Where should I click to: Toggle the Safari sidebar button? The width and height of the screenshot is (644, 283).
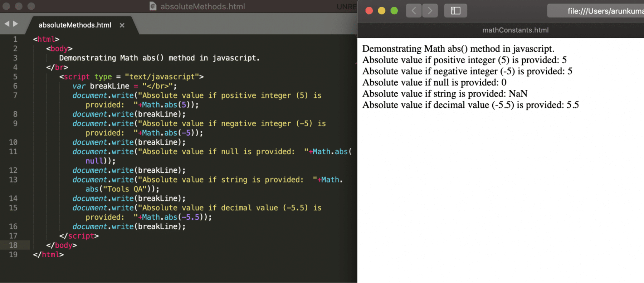click(x=455, y=11)
